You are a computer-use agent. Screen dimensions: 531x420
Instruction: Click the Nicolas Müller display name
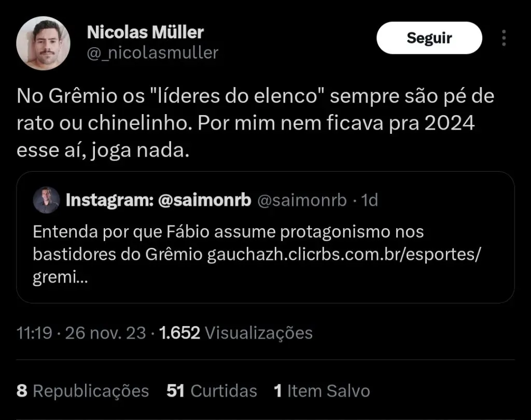pyautogui.click(x=145, y=32)
